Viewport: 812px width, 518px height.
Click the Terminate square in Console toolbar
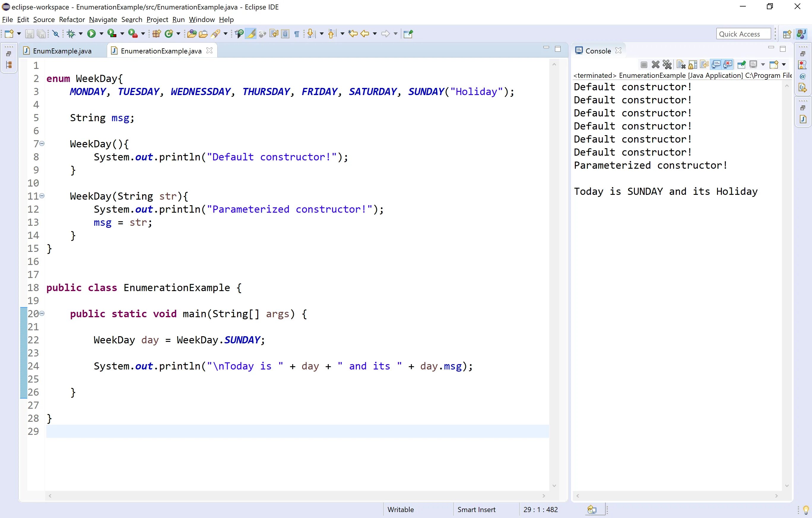point(644,64)
